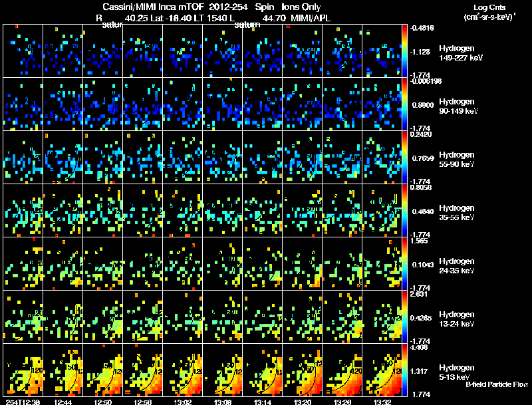Click the '13:32' time axis label
Image resolution: width=532 pixels, height=405 pixels.
(x=382, y=402)
